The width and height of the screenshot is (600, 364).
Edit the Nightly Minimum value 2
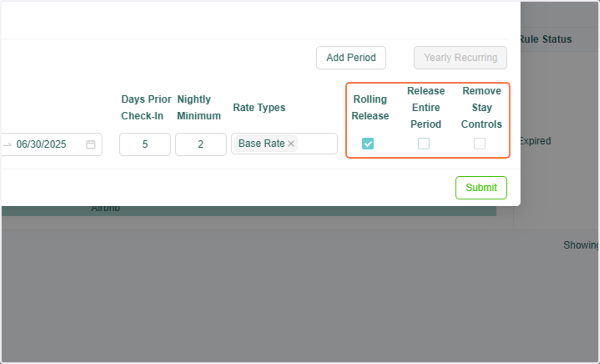coord(200,144)
